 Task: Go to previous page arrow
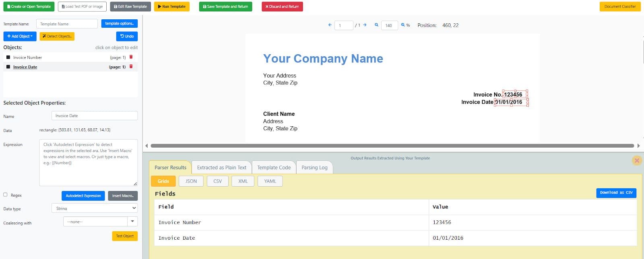point(330,25)
